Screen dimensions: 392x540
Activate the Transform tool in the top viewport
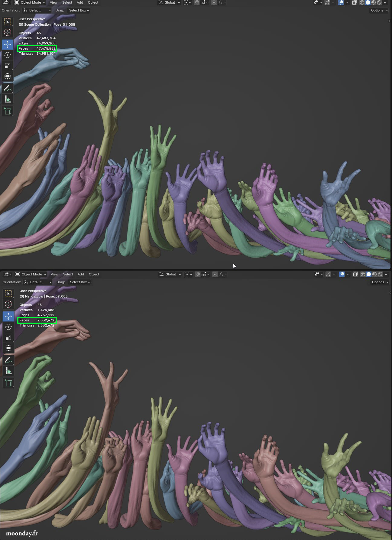pos(8,76)
